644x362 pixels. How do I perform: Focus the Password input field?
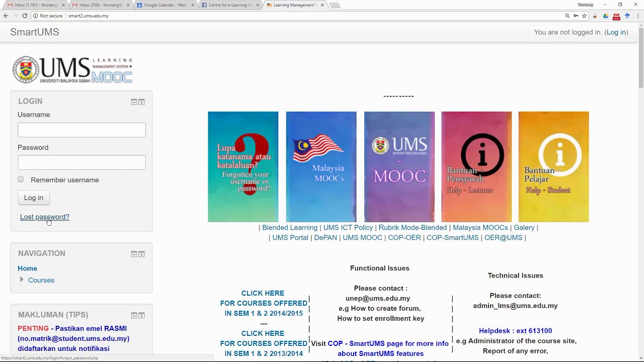(x=82, y=162)
